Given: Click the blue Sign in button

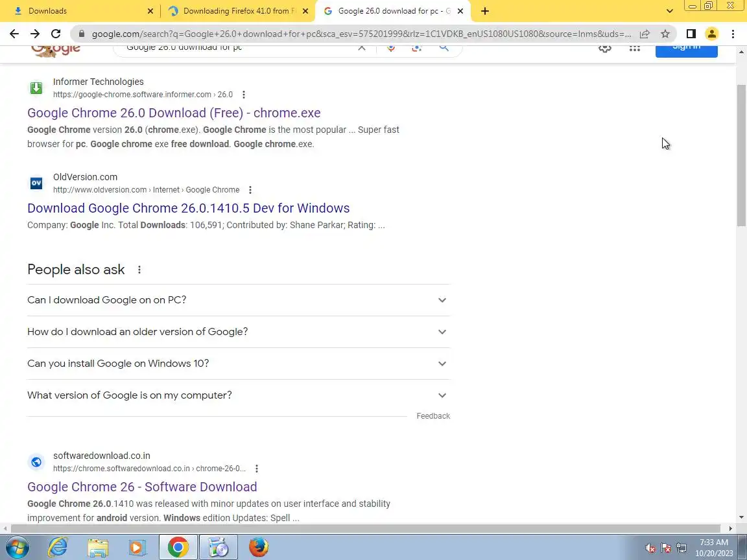Looking at the screenshot, I should coord(687,49).
